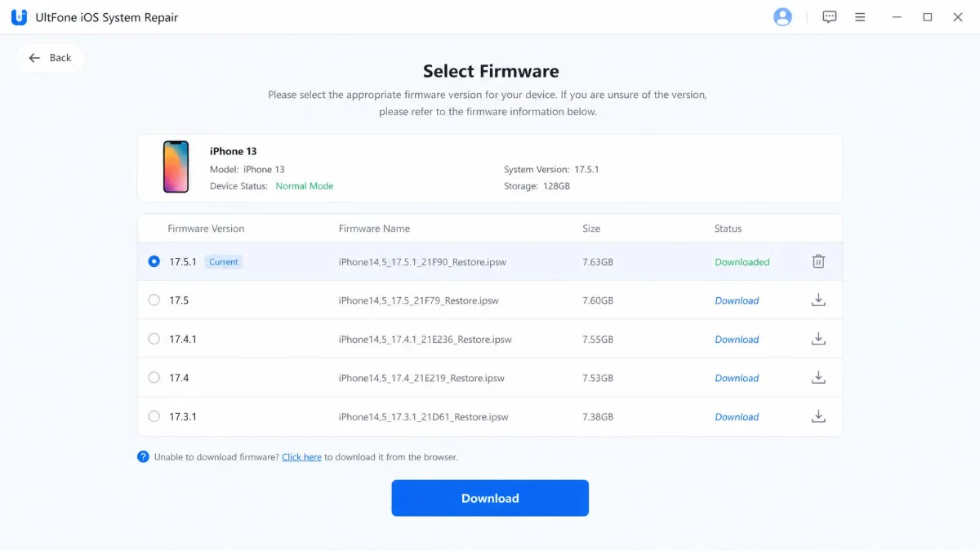Screen dimensions: 980x551
Task: Click download arrow icon for 17.3.1 firmware
Action: 818,416
